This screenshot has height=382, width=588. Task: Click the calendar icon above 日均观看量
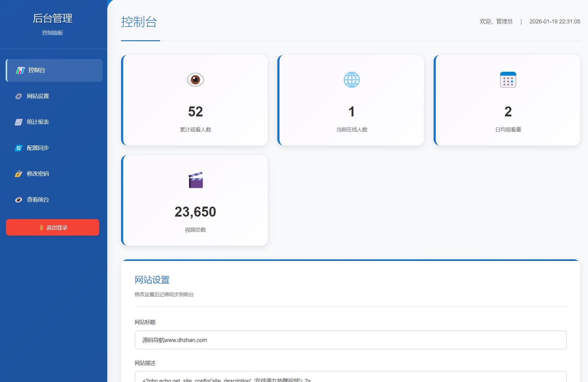(508, 80)
